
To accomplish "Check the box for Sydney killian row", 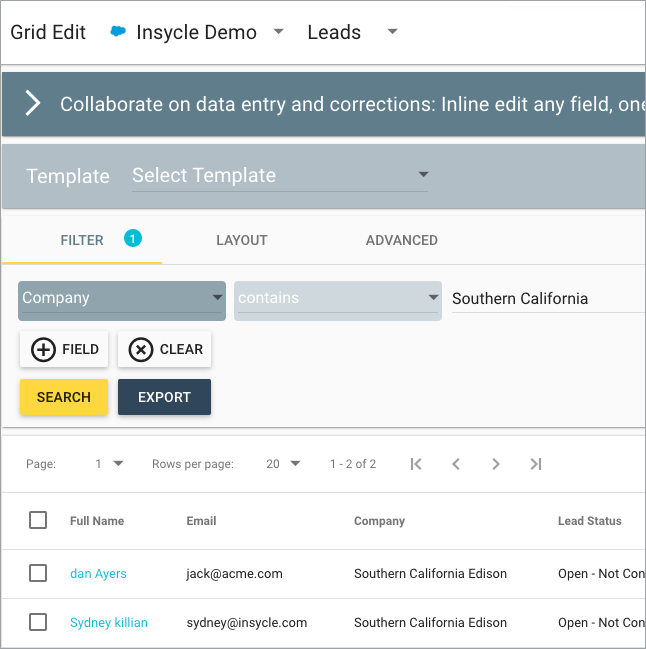I will coord(38,622).
